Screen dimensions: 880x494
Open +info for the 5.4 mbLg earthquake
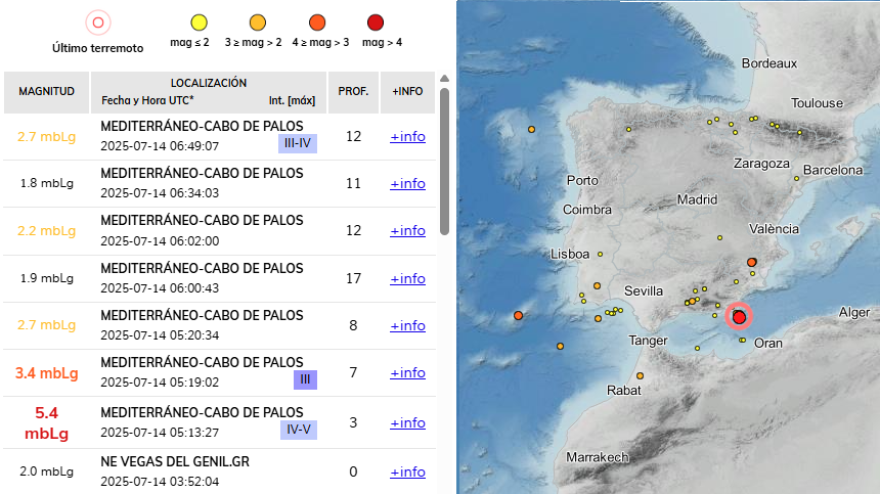[407, 423]
